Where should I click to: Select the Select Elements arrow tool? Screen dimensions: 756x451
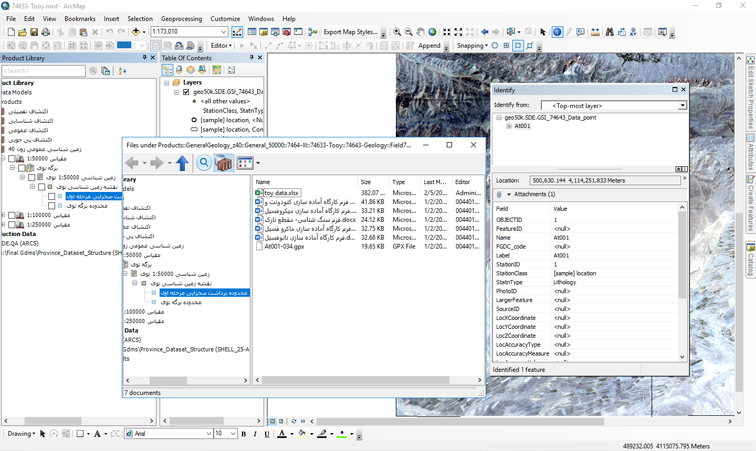pyautogui.click(x=543, y=32)
